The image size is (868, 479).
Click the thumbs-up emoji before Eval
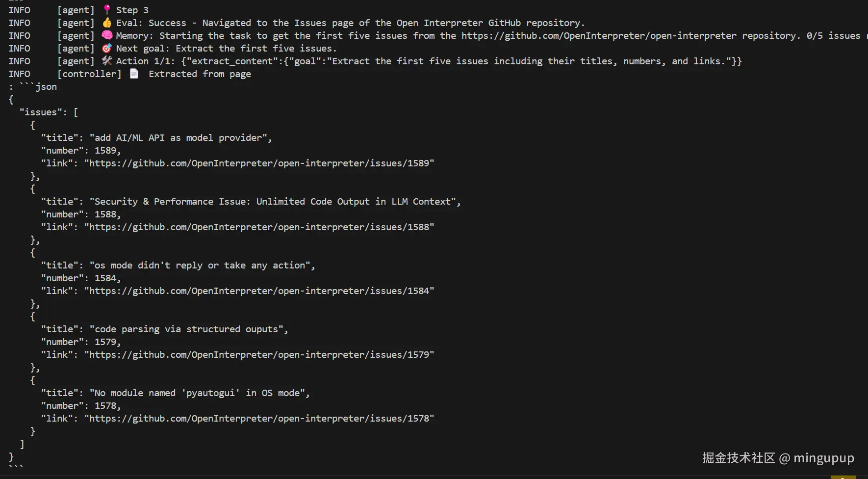pyautogui.click(x=107, y=23)
